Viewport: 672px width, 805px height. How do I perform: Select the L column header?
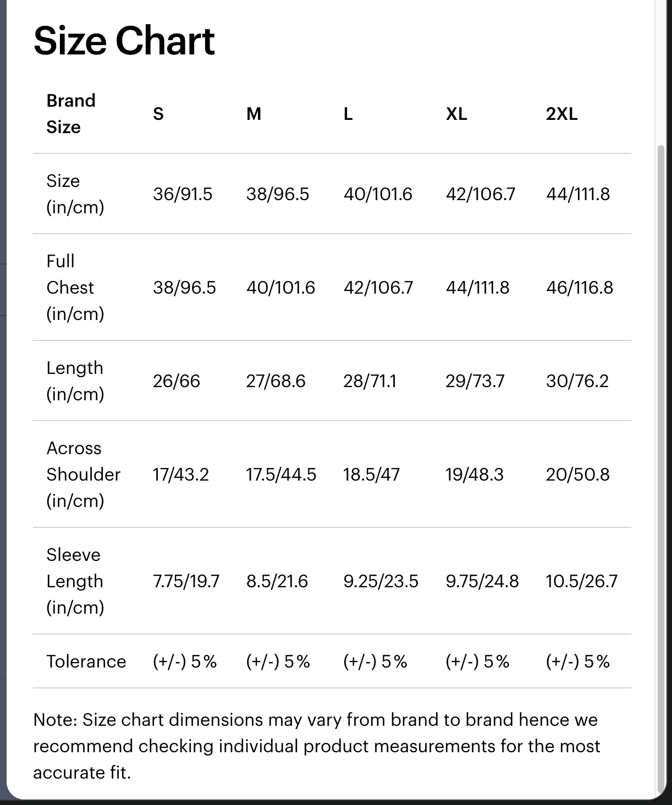coord(348,114)
